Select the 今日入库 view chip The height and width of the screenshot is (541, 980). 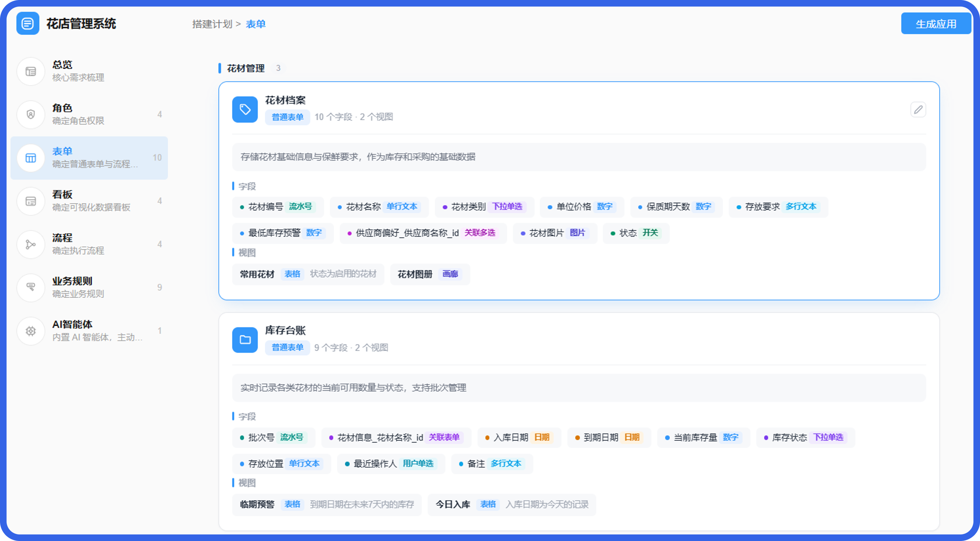click(512, 505)
